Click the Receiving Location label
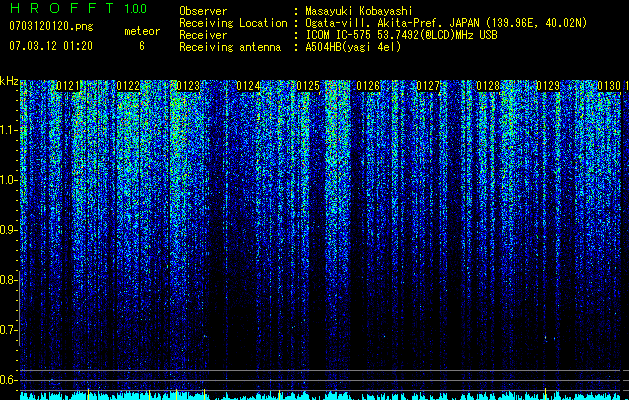Image resolution: width=629 pixels, height=400 pixels. [233, 23]
